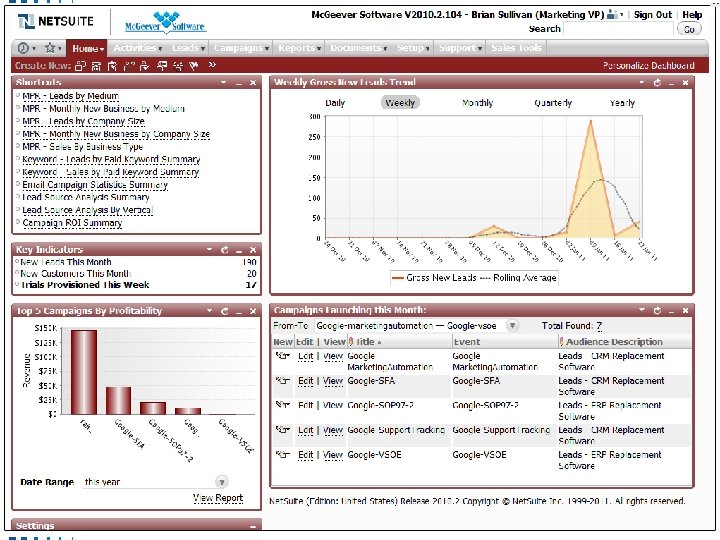Open the From-To campaign range dropdown
The image size is (720, 540).
coord(512,326)
